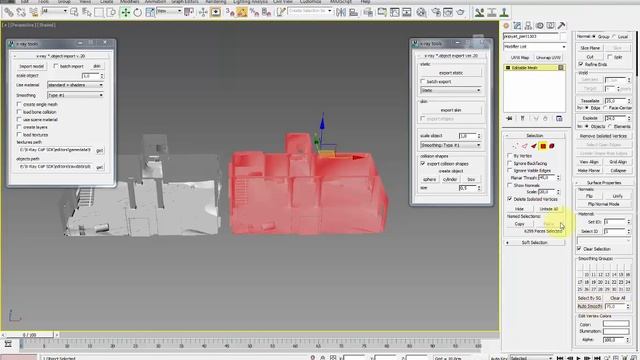Click the vertex Color swatch
The width and height of the screenshot is (640, 360).
coord(616,324)
